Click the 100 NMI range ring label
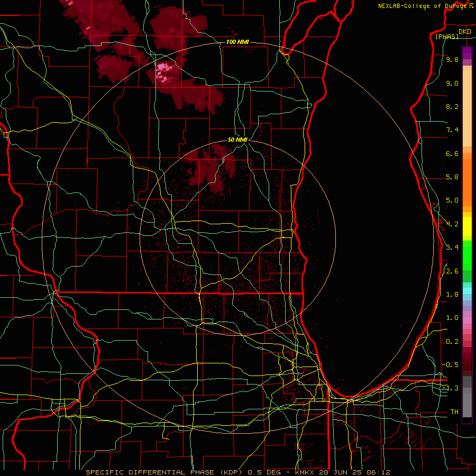The image size is (476, 476). point(237,42)
